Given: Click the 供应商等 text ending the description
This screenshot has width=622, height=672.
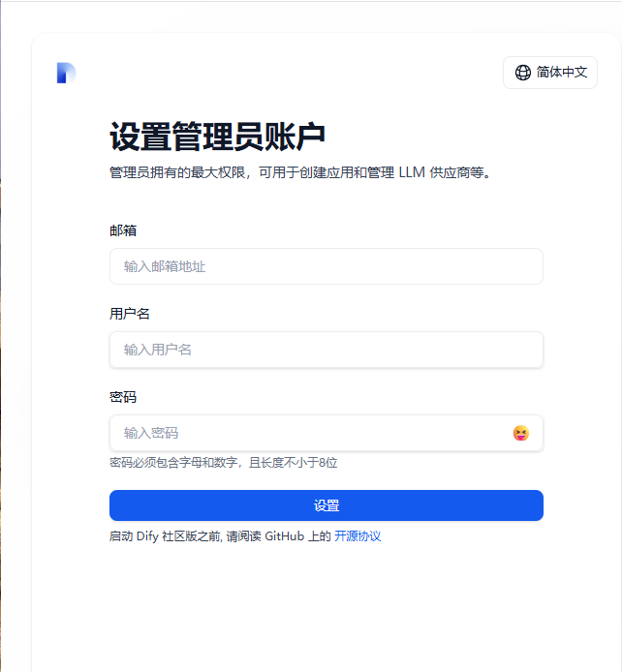Looking at the screenshot, I should coord(456,172).
